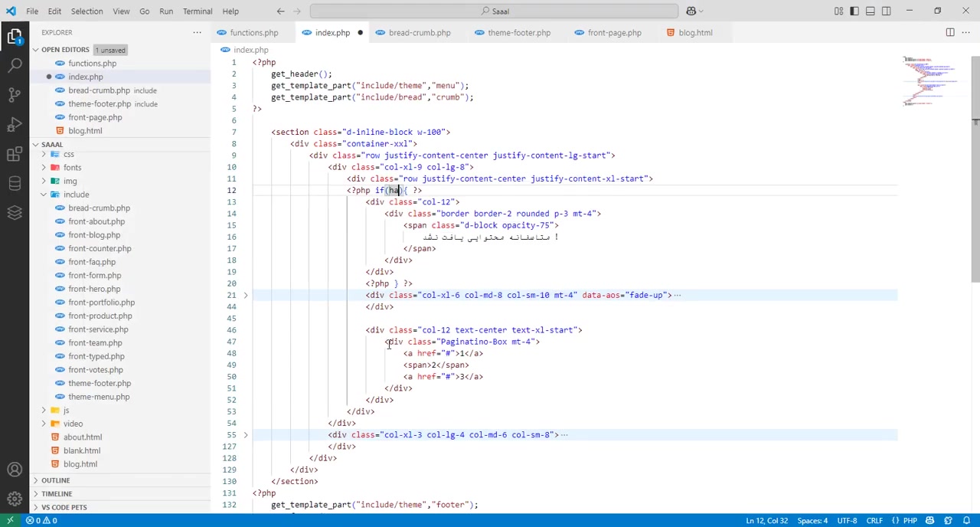Open the Extensions view
The width and height of the screenshot is (980, 527).
15,154
